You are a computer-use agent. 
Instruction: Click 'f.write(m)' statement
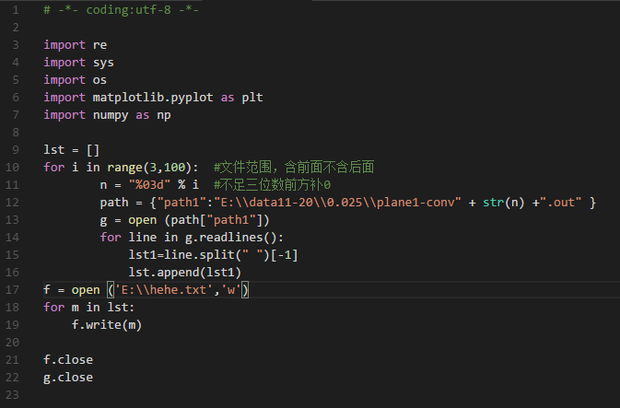pos(107,325)
